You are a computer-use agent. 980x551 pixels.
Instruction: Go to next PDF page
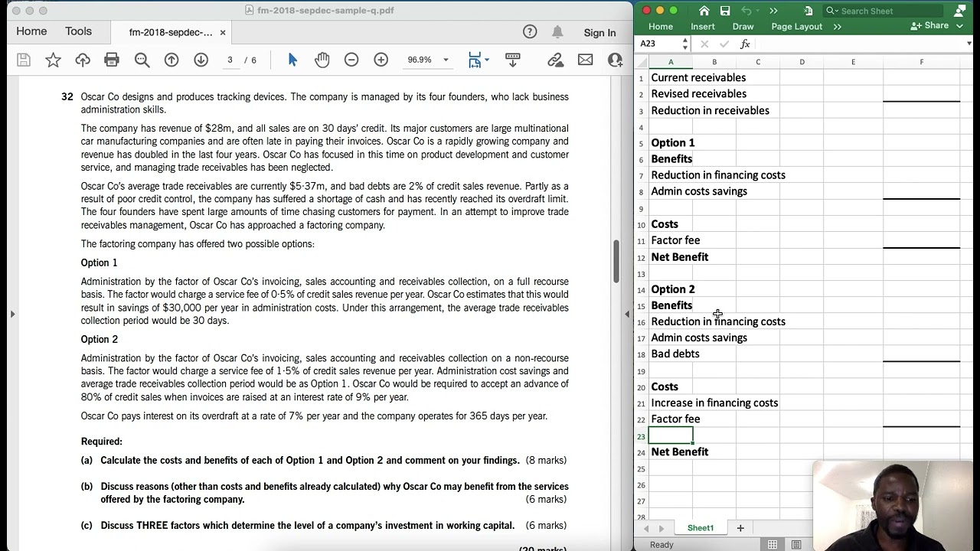point(201,60)
